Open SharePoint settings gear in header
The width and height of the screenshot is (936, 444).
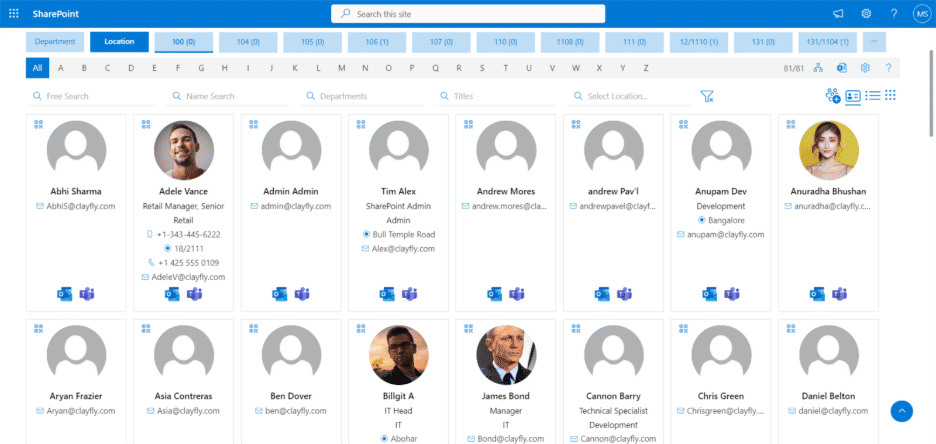(x=866, y=14)
